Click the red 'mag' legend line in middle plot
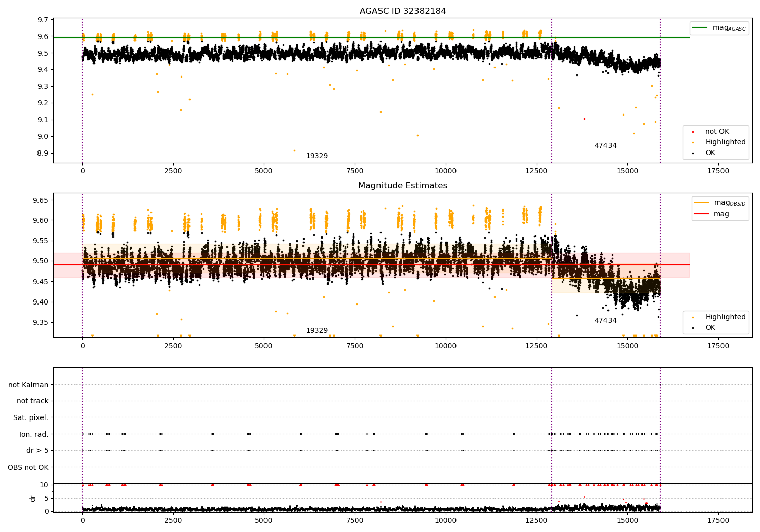Screen dimensions: 760x532 702,214
